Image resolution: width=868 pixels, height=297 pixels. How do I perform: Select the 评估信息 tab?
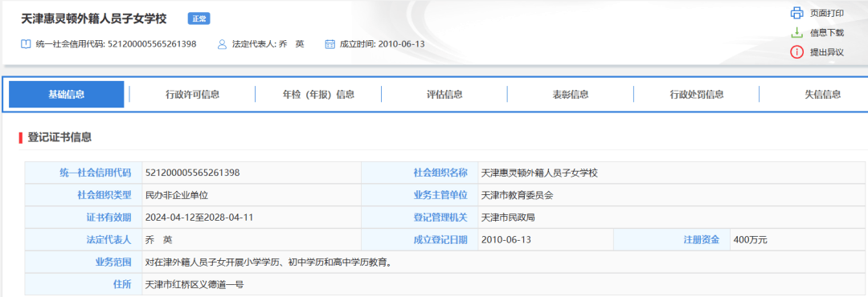click(444, 95)
